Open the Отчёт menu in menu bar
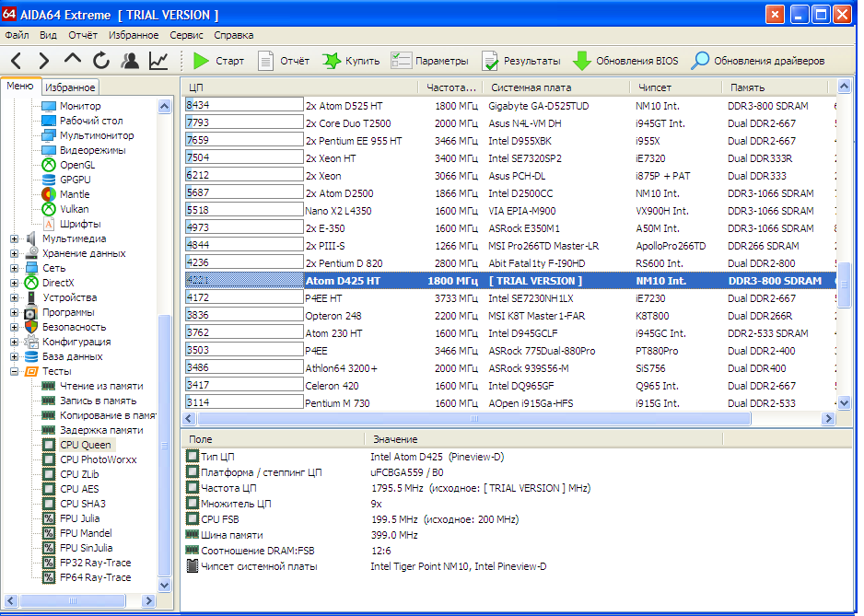This screenshot has height=616, width=864. (83, 35)
